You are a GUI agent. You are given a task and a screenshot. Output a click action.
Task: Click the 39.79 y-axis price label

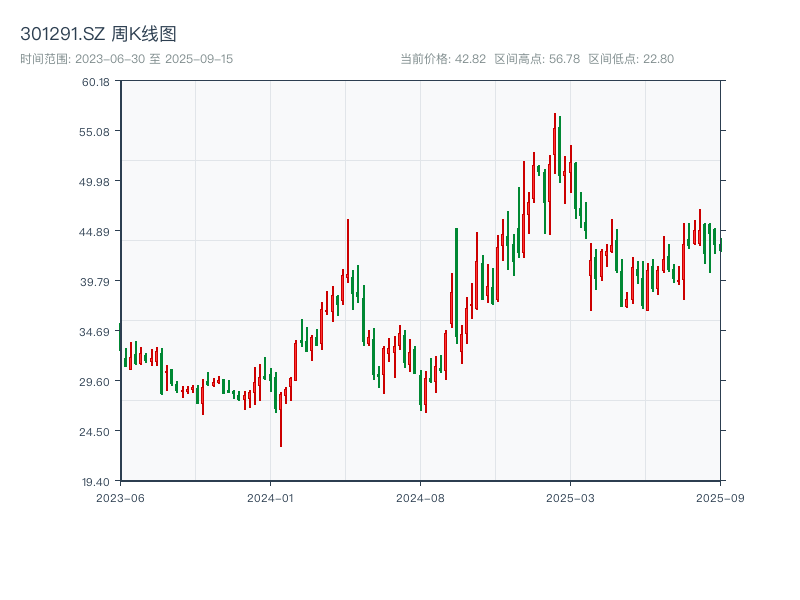[x=96, y=282]
